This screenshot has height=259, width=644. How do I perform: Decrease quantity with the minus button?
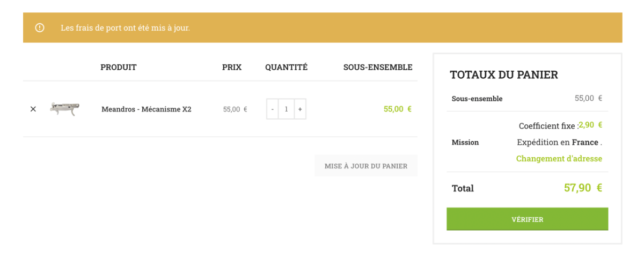[x=273, y=109]
